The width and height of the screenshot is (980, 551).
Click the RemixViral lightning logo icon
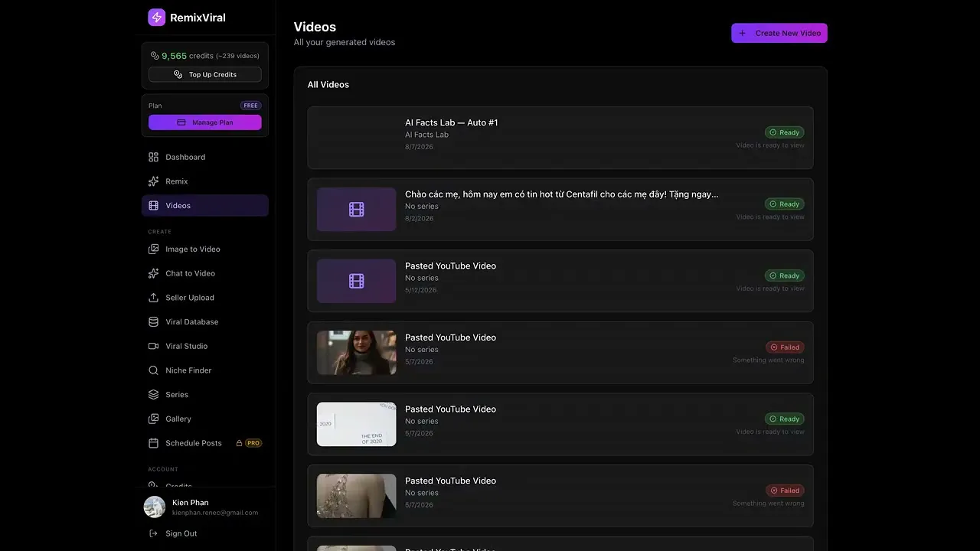point(157,18)
